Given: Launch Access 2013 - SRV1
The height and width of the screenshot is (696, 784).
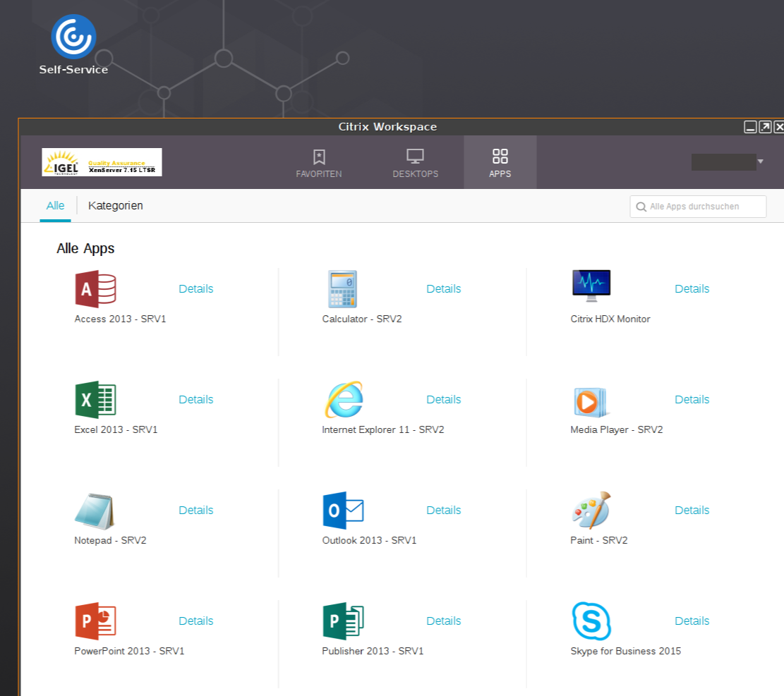Looking at the screenshot, I should click(95, 287).
